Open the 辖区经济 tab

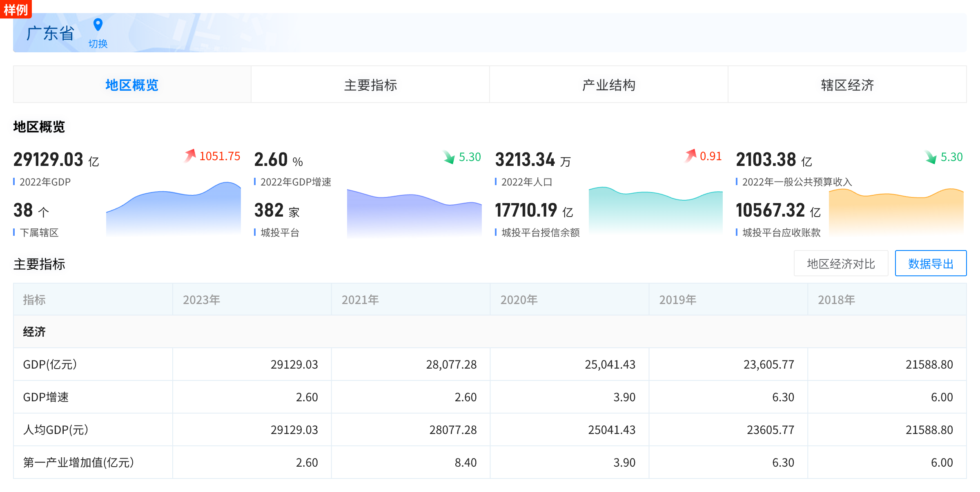click(x=847, y=85)
